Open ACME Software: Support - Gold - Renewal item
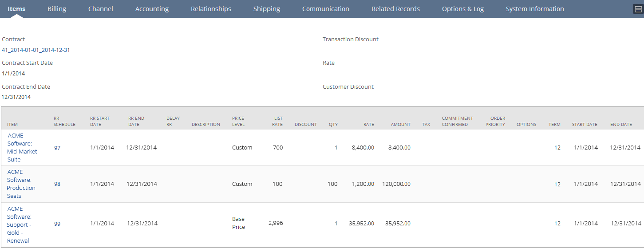Screen dimensions: 644x248 click(20, 225)
